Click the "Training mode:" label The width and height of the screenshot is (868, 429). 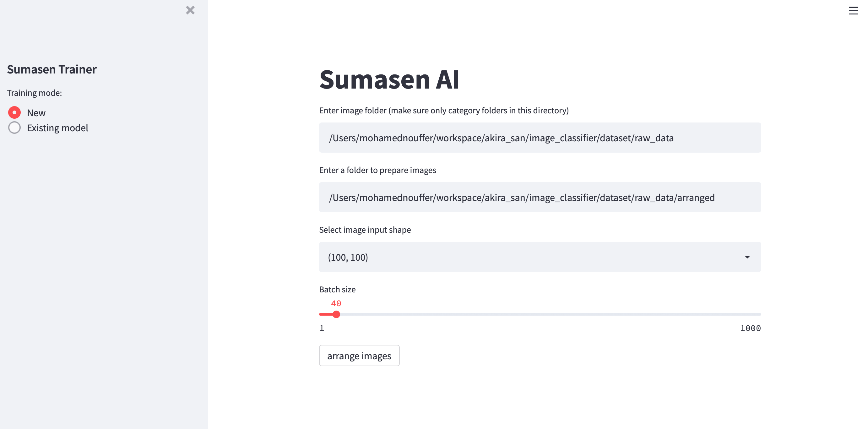(x=34, y=93)
